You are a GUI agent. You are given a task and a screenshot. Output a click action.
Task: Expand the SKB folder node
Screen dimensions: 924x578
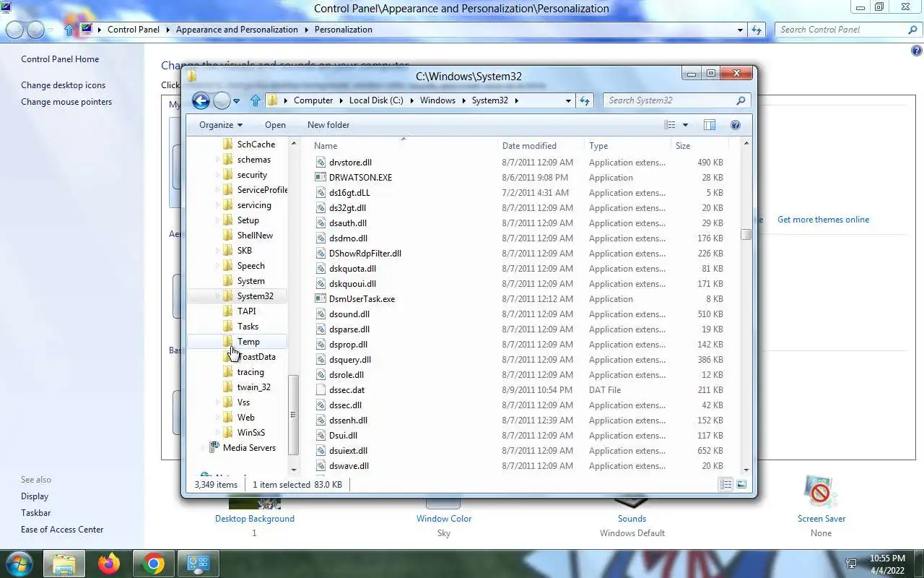tap(217, 251)
